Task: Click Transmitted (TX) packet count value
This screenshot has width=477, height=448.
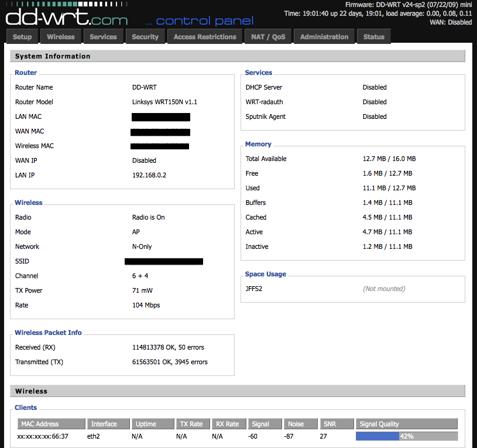Action: (x=170, y=362)
